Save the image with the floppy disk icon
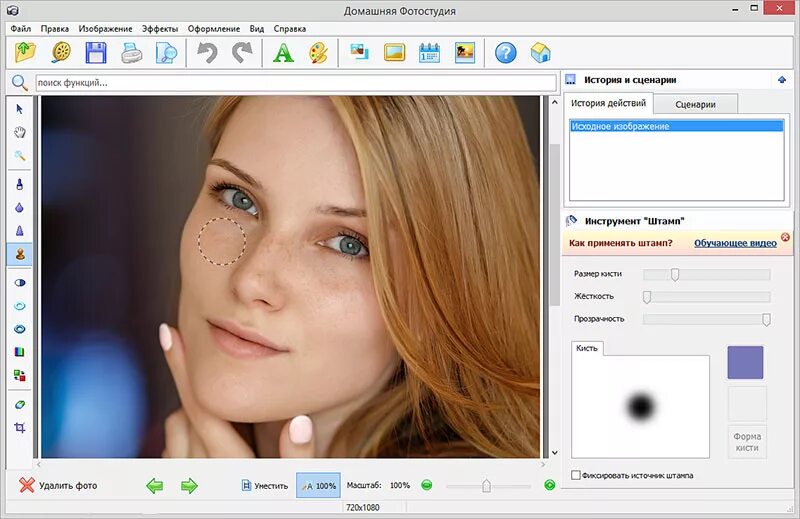Screen dimensions: 800x519 pos(96,53)
